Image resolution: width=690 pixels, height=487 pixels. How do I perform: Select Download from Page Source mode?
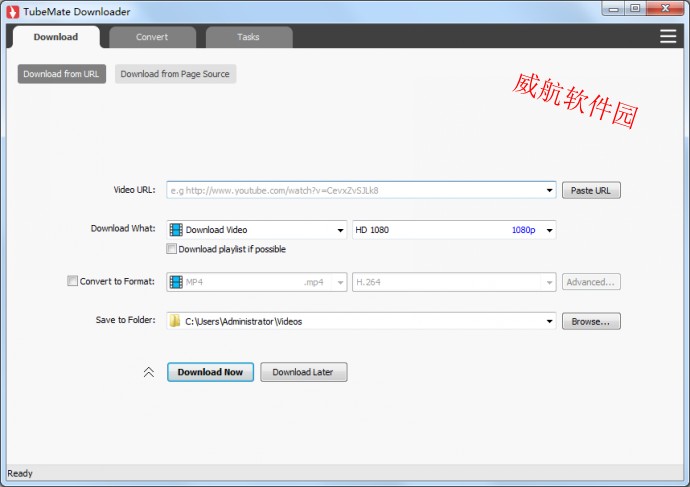pyautogui.click(x=175, y=74)
